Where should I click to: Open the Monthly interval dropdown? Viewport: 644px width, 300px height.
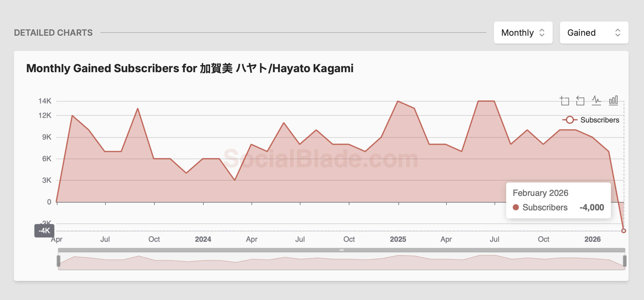coord(523,33)
